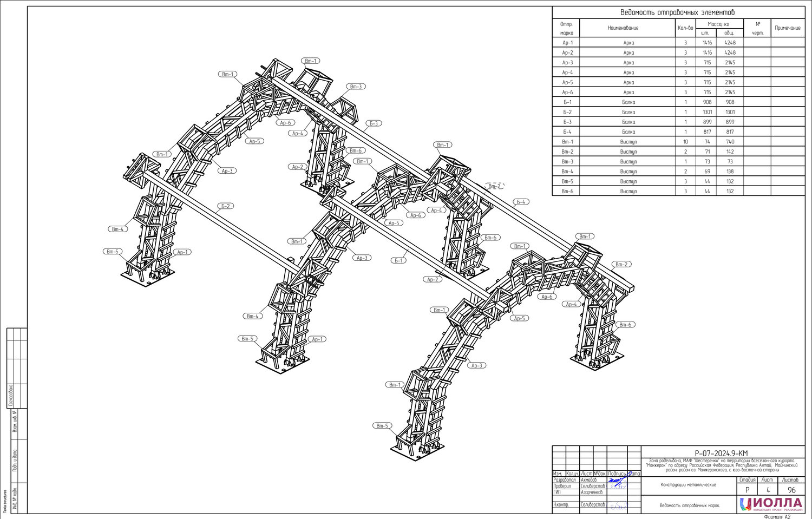
Task: Click the table title Ведомость отправочных элементов
Action: 677,12
